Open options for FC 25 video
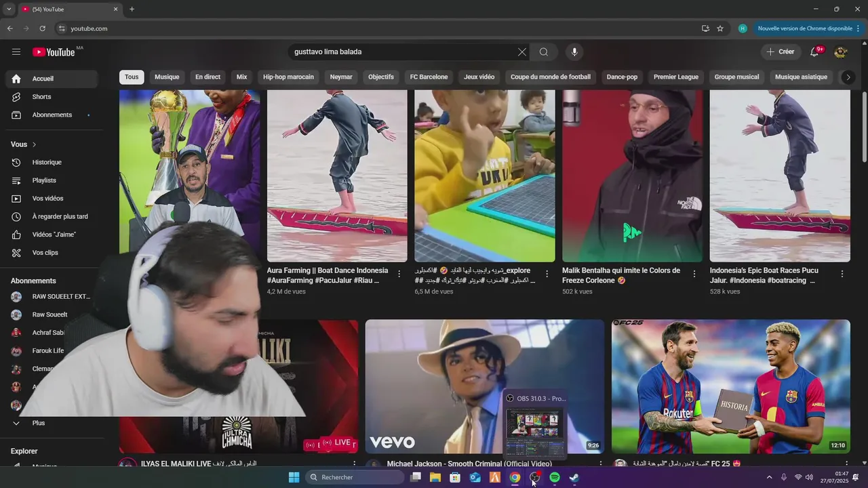The image size is (868, 488). pos(846,464)
